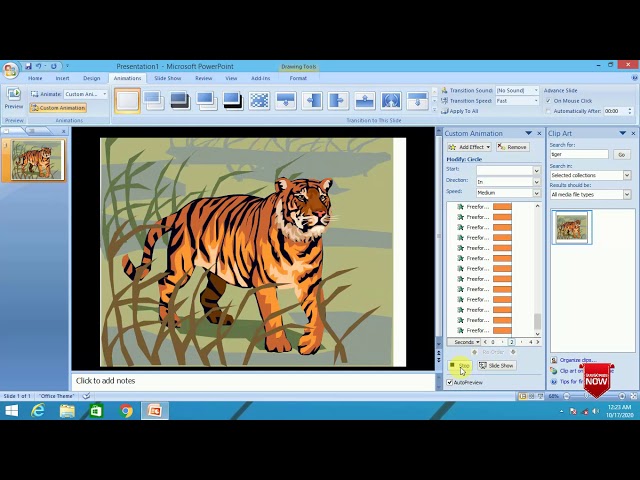Viewport: 640px width, 480px height.
Task: Toggle the On Mouse Click checkbox
Action: (x=548, y=101)
